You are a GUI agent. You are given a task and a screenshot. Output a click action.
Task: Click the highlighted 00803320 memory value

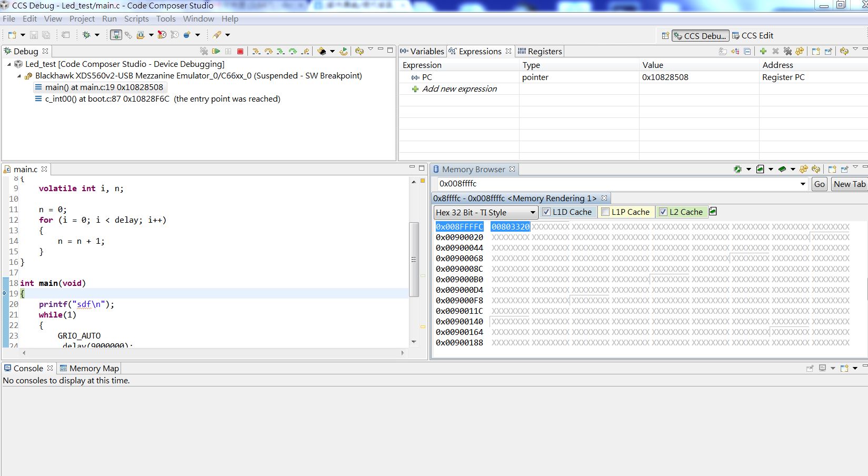click(510, 227)
